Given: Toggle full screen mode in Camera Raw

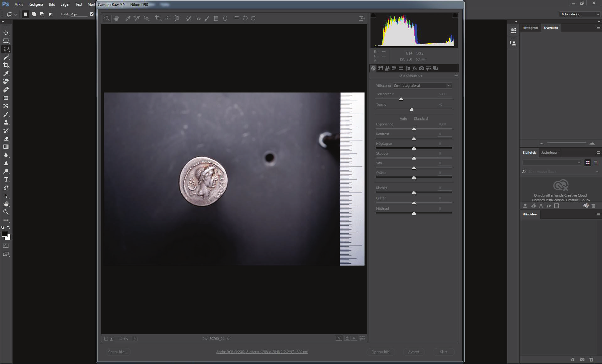Looking at the screenshot, I should point(362,18).
